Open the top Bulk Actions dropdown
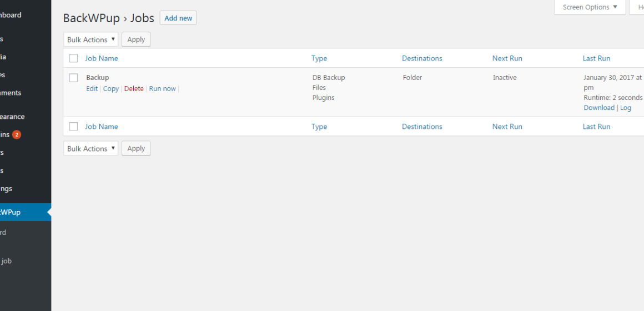Screen dimensions: 644x311 click(90, 39)
